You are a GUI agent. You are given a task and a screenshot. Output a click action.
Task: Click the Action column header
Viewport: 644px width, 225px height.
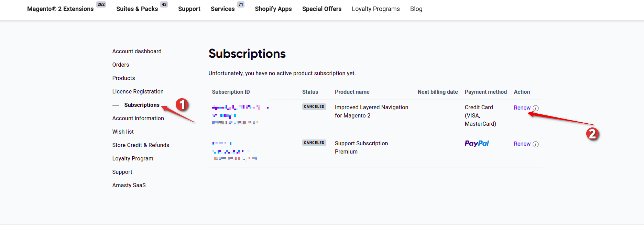coord(522,92)
